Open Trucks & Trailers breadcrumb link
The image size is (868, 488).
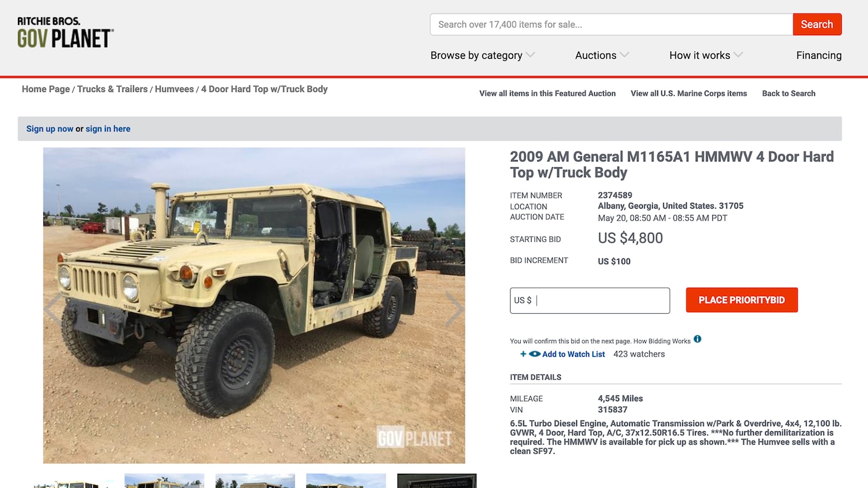coord(112,89)
